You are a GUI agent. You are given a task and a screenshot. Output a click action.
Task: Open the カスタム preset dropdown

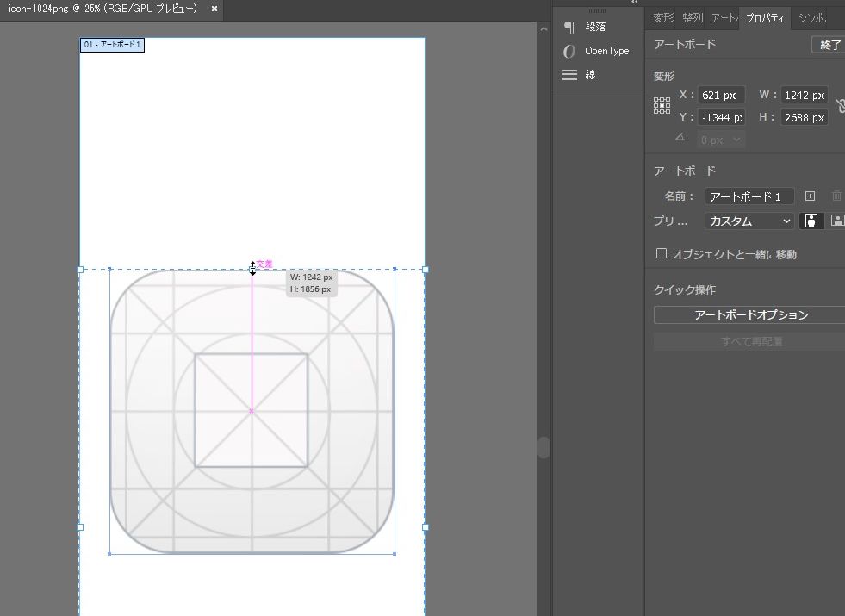tap(749, 221)
